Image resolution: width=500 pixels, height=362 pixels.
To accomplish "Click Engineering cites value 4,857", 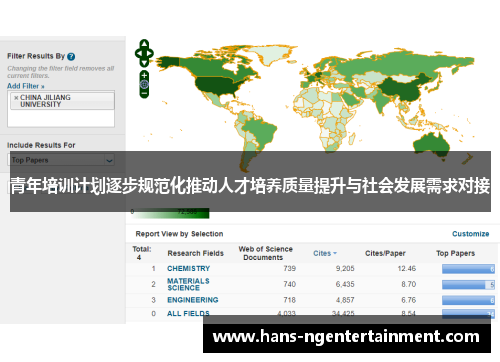I will pyautogui.click(x=345, y=300).
